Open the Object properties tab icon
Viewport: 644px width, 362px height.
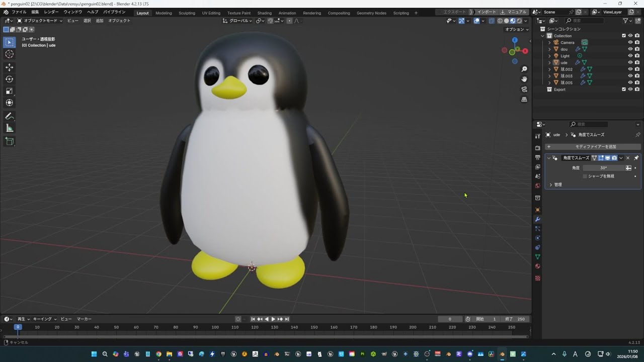coord(538,210)
